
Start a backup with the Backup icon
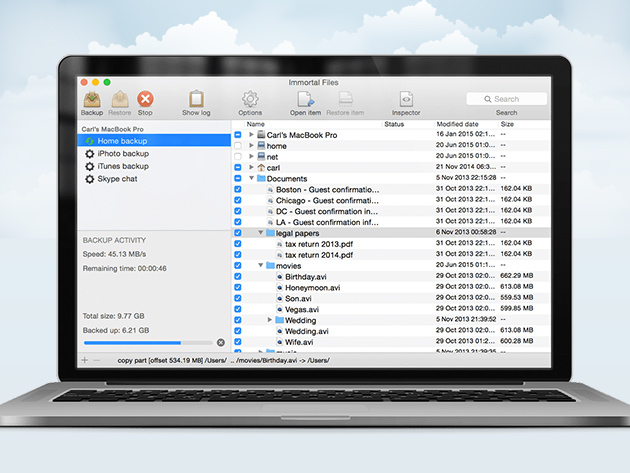pyautogui.click(x=92, y=99)
